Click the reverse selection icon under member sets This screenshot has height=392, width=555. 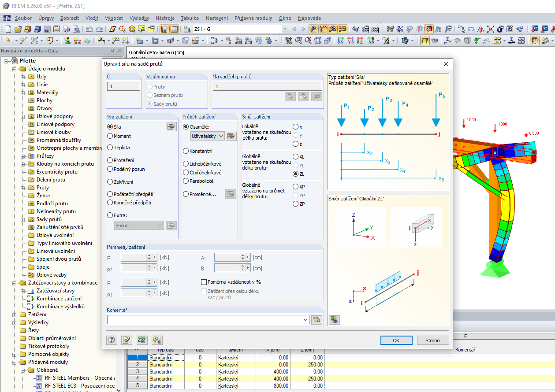[x=317, y=96]
